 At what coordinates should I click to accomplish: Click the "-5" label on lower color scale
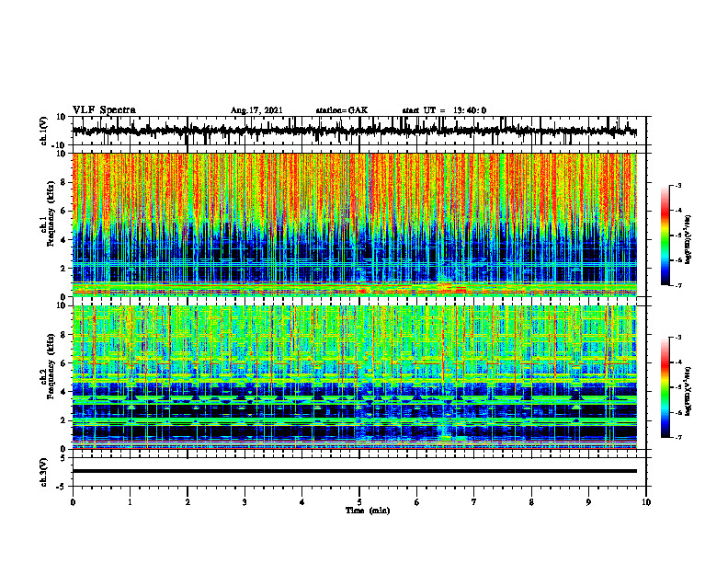[x=677, y=387]
